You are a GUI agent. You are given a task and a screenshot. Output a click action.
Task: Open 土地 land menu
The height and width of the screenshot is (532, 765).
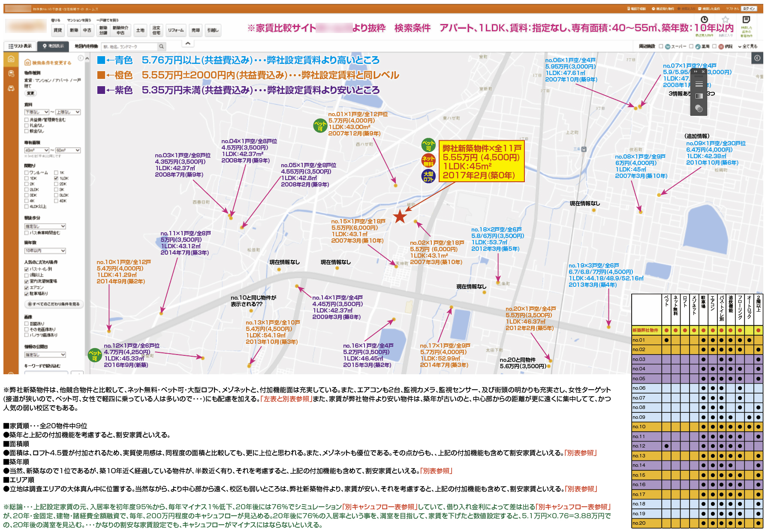(x=140, y=30)
